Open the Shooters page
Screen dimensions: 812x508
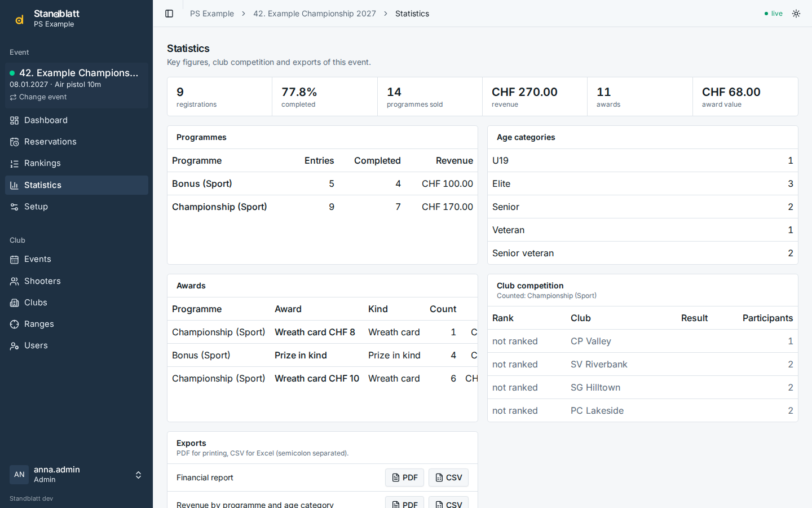click(x=77, y=281)
